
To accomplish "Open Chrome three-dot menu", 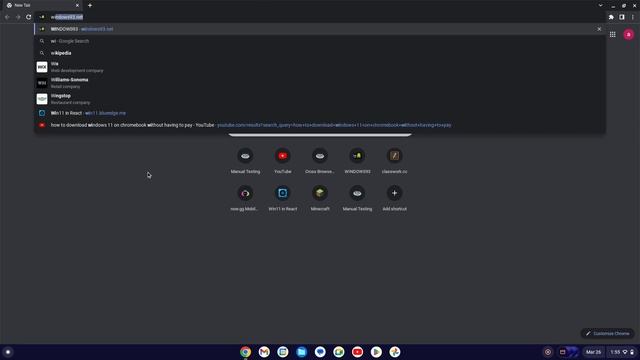I will pos(632,17).
